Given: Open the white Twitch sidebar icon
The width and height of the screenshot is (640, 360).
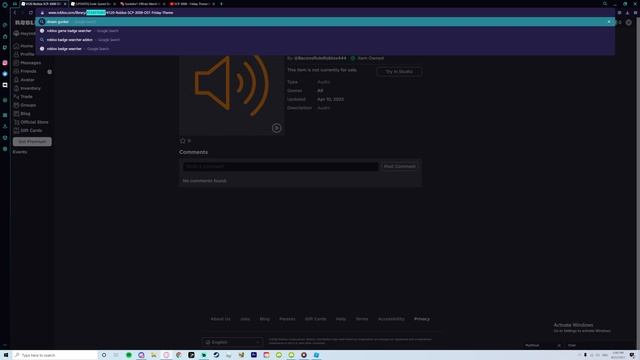Looking at the screenshot, I should (5, 85).
